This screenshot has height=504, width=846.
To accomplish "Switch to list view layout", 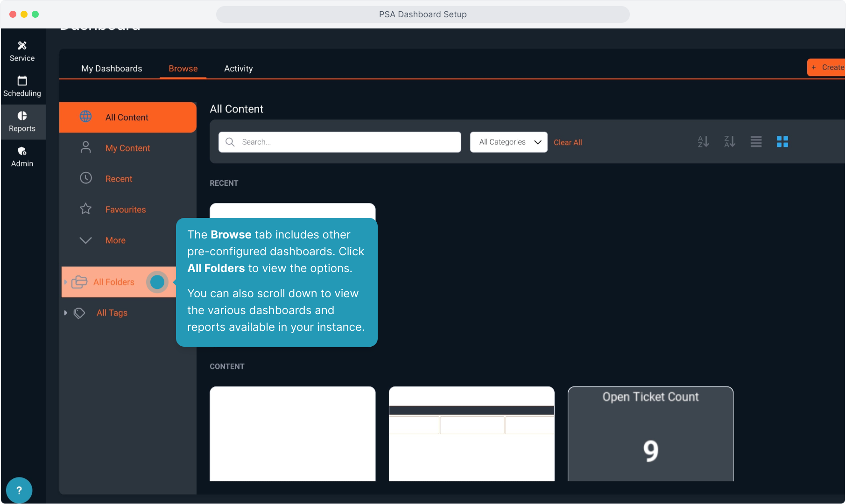I will pyautogui.click(x=756, y=141).
